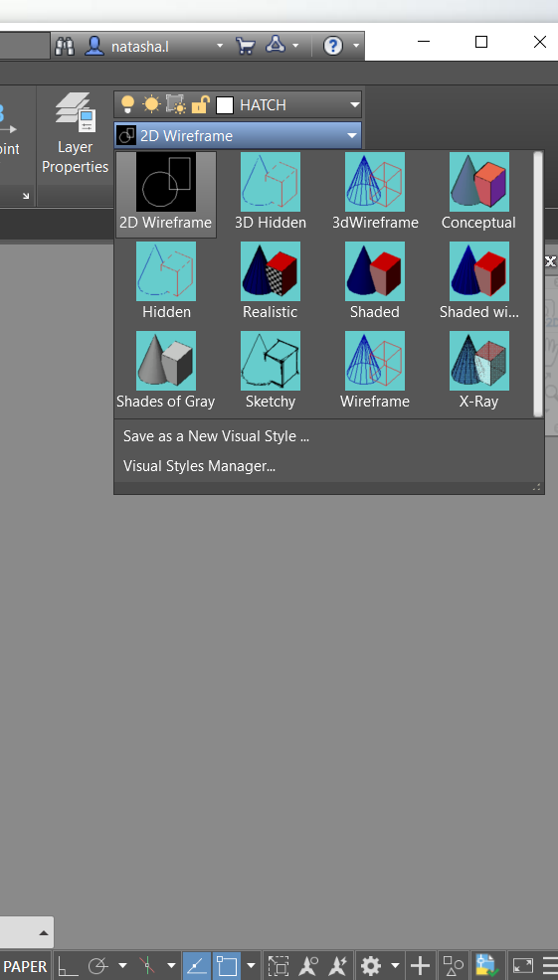Expand the Autodesk network icon dropdown arrow

pyautogui.click(x=295, y=47)
